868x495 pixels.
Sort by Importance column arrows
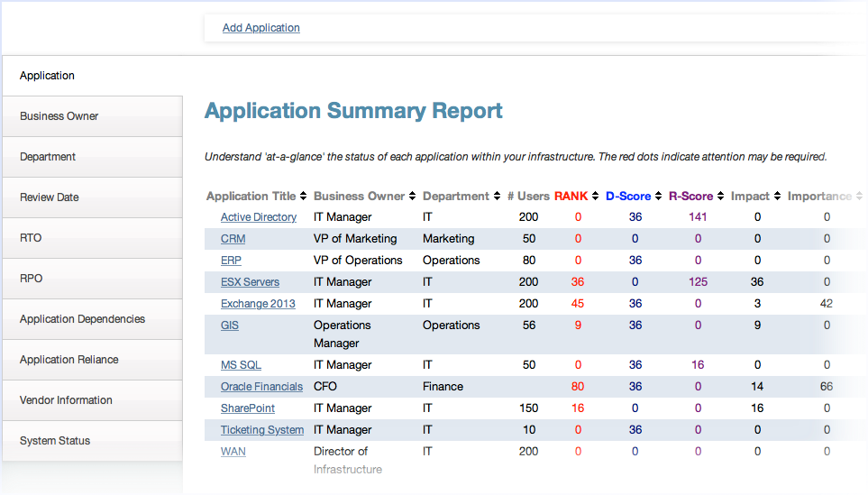(859, 196)
